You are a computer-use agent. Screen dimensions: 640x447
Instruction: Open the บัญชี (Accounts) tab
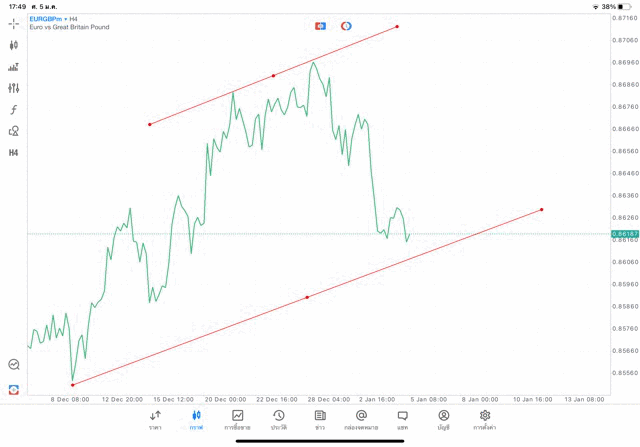(x=443, y=419)
